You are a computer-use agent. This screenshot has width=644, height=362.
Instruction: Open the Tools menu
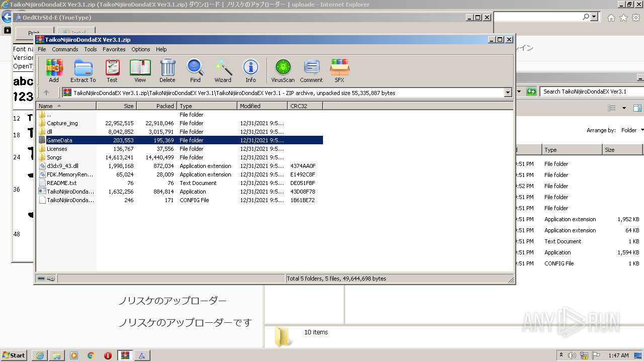tap(91, 49)
